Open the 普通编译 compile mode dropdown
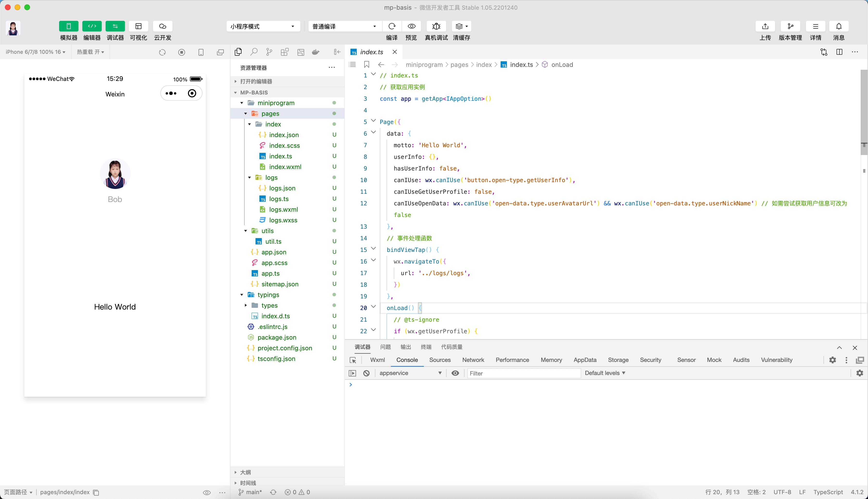The width and height of the screenshot is (868, 499). point(345,26)
